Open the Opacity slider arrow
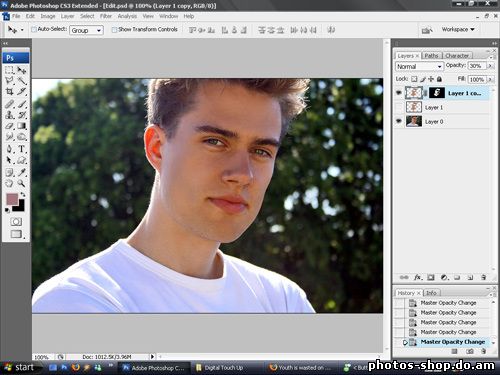 pyautogui.click(x=490, y=66)
